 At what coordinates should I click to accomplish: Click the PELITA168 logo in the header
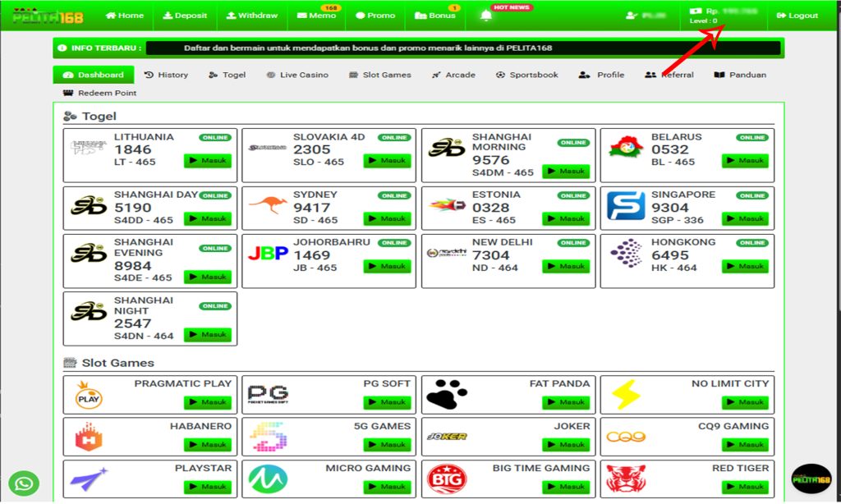(48, 16)
